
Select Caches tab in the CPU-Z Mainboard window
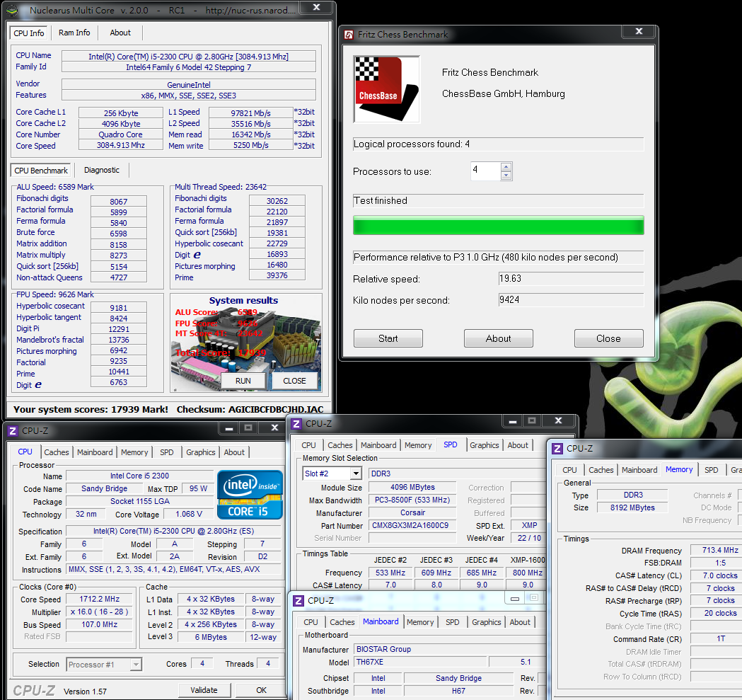342,622
